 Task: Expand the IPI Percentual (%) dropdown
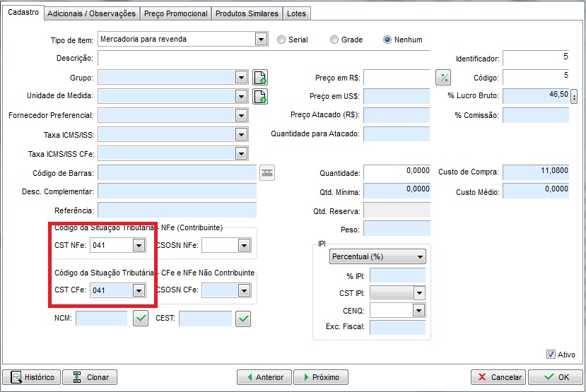tap(421, 257)
